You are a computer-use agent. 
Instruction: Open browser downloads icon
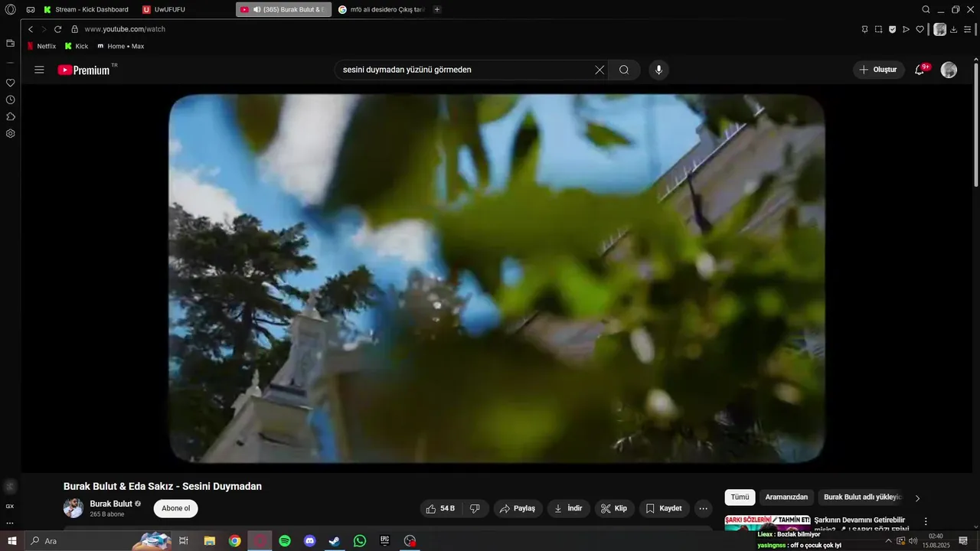(x=954, y=29)
